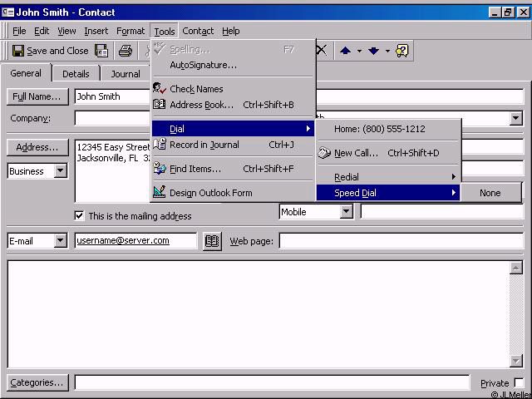This screenshot has width=532, height=399.
Task: Open the Contact menu
Action: (198, 32)
